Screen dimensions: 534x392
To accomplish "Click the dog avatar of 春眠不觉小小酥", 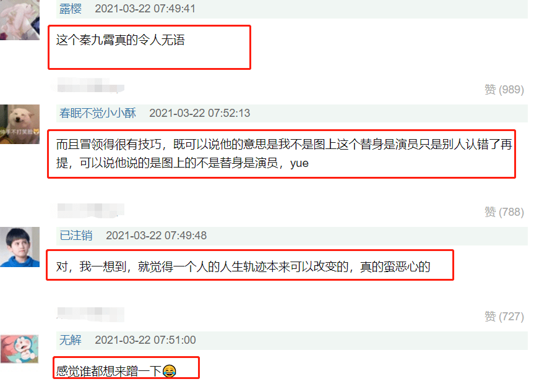I will [20, 124].
